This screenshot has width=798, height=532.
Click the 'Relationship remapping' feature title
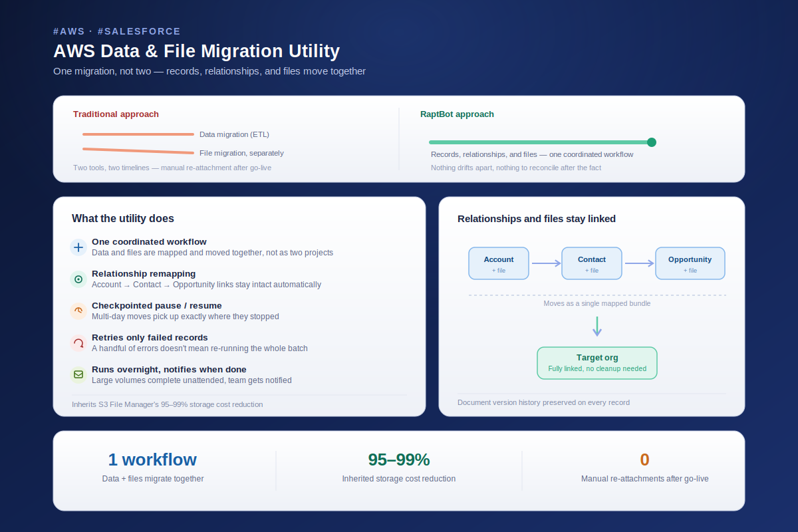click(x=144, y=274)
